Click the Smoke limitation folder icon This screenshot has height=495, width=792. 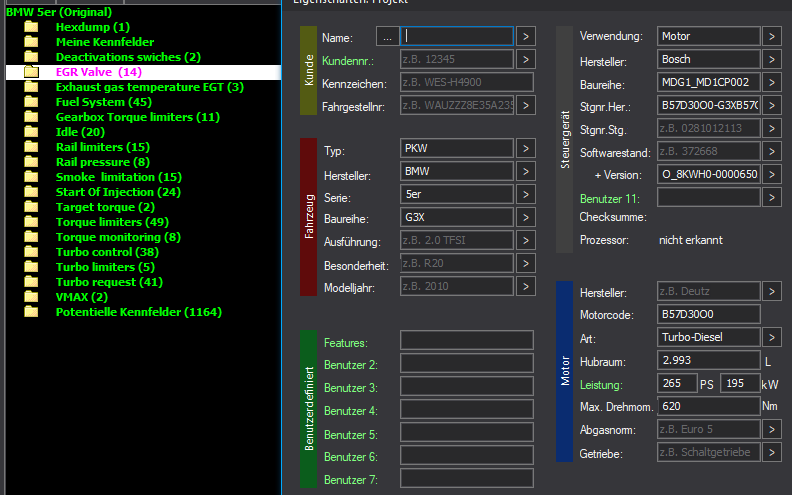click(31, 177)
